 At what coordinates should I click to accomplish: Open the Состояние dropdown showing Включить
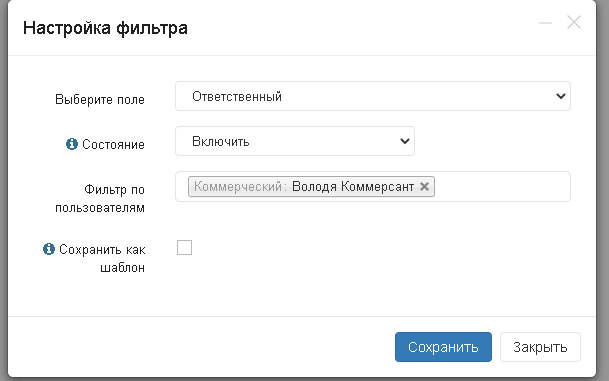(295, 141)
